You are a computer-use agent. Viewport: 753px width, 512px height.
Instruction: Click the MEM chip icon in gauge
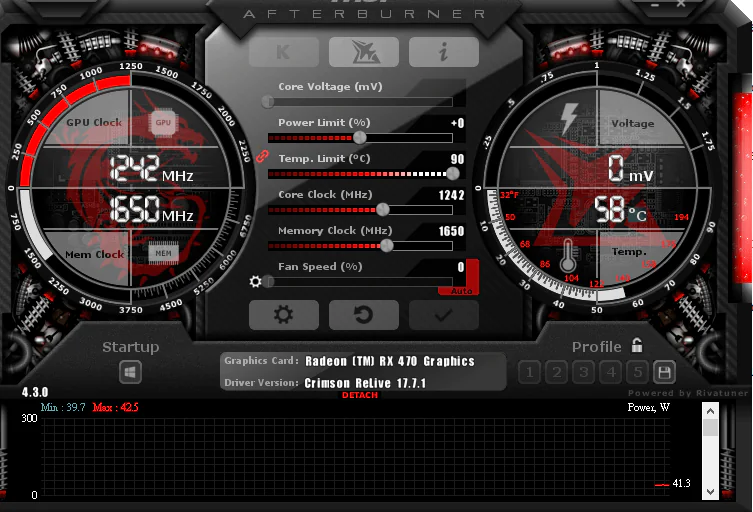163,253
